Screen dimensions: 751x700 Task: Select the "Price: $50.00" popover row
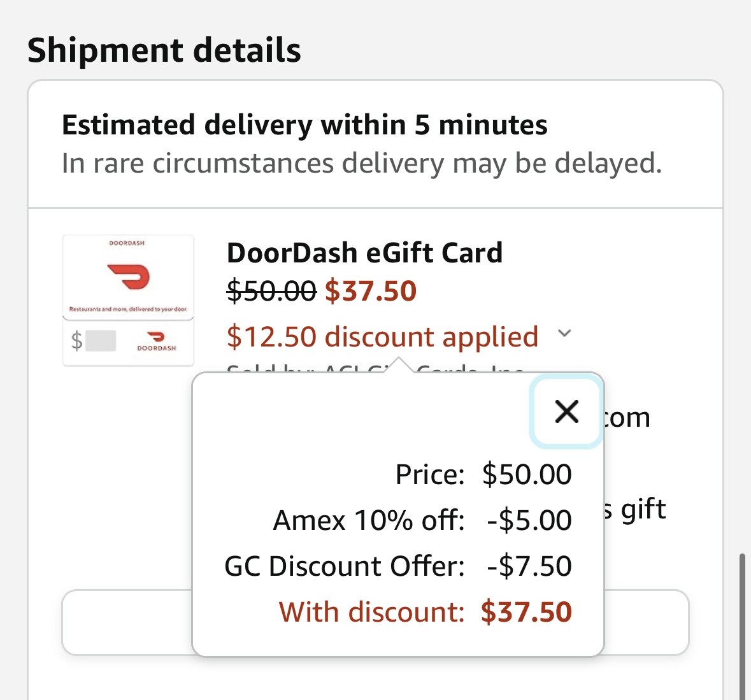click(x=483, y=475)
